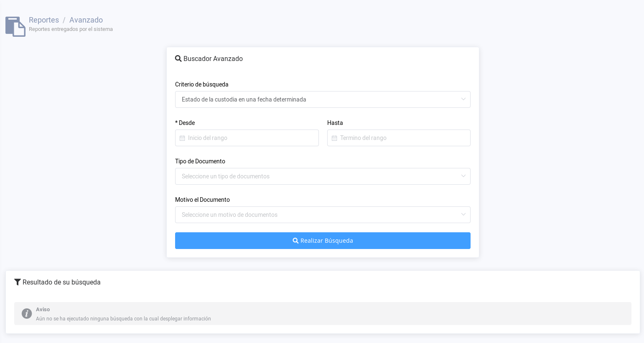
Task: Expand the Tipo de Documento selector
Action: click(x=322, y=176)
